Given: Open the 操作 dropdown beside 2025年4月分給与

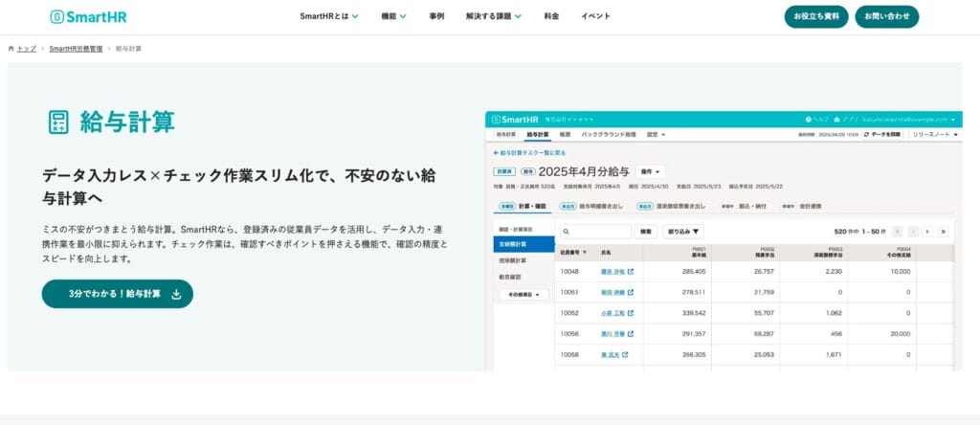Looking at the screenshot, I should pos(651,171).
